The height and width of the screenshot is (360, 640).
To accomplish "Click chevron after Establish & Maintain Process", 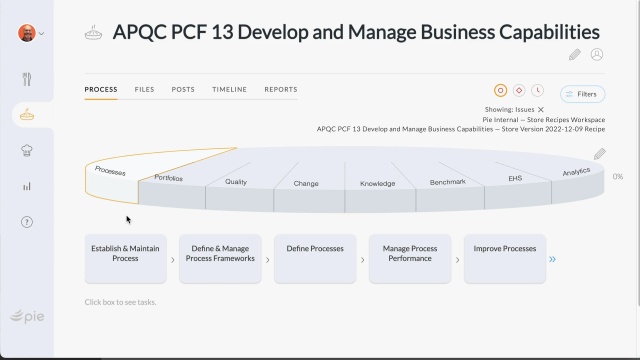I will tap(173, 260).
